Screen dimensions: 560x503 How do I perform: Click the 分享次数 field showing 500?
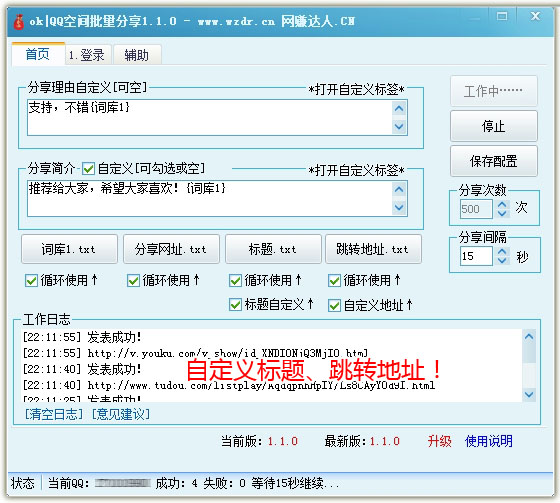tap(476, 209)
